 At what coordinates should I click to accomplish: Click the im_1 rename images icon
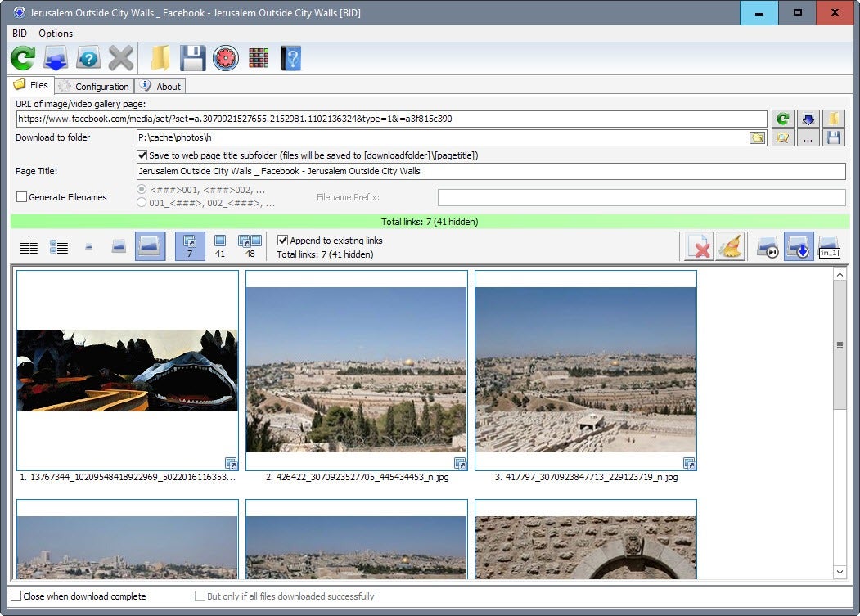click(829, 245)
